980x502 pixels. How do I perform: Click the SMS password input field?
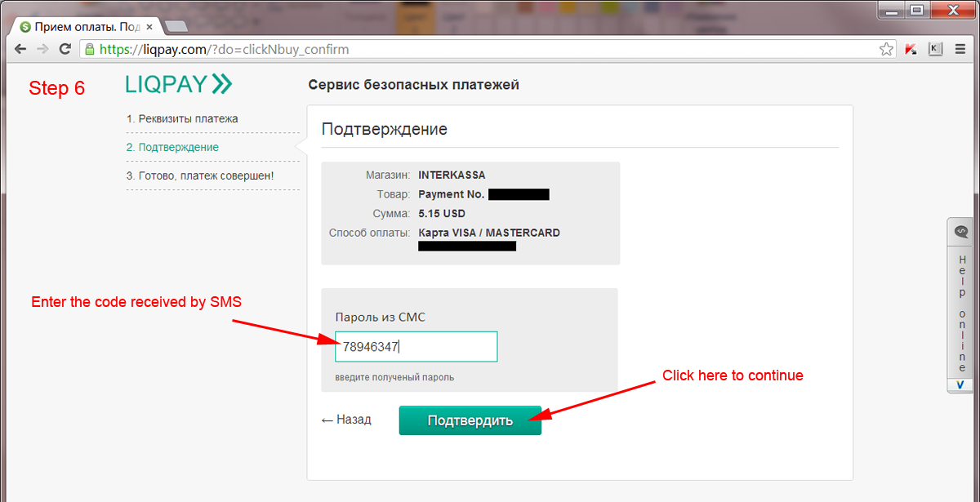tap(416, 347)
